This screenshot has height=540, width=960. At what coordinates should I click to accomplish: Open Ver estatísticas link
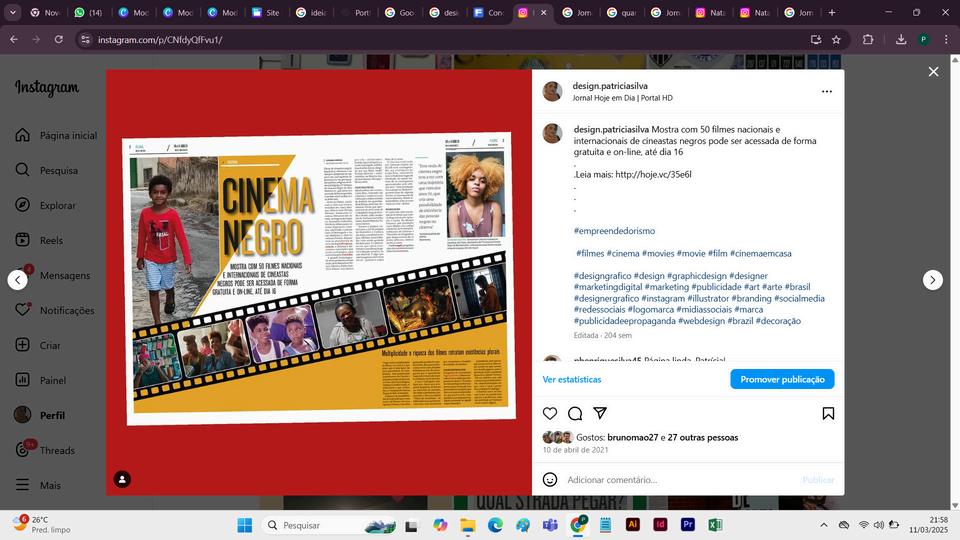pyautogui.click(x=572, y=380)
